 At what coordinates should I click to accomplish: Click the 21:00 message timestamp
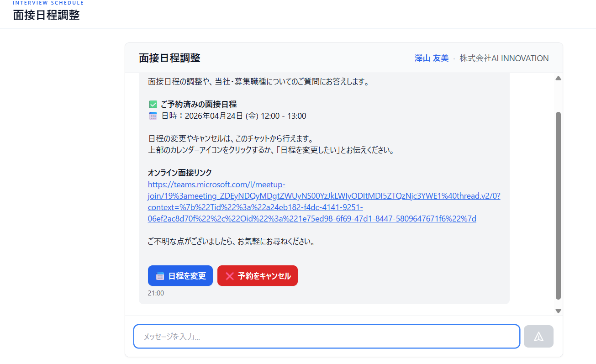[x=156, y=293]
